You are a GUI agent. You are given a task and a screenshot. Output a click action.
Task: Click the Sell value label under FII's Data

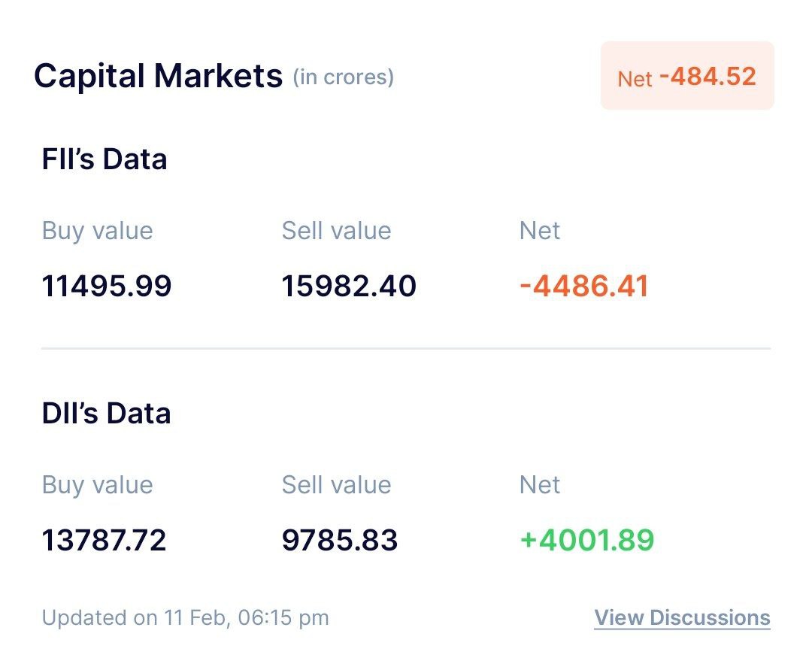(336, 230)
